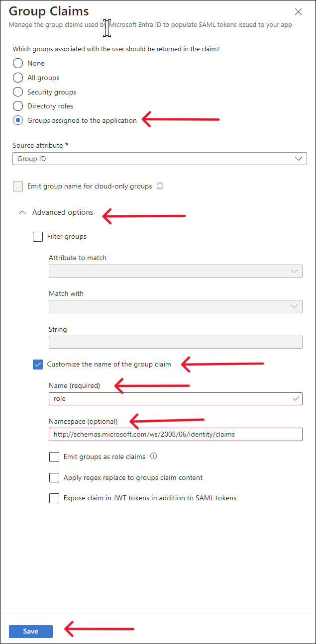Select the None groups option
316x644 pixels.
(17, 63)
